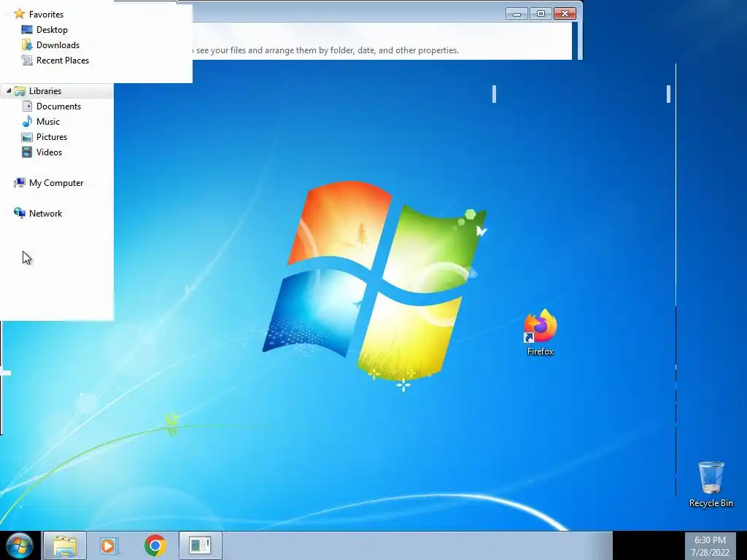The image size is (747, 560).
Task: Select My Computer in navigation pane
Action: click(x=56, y=183)
